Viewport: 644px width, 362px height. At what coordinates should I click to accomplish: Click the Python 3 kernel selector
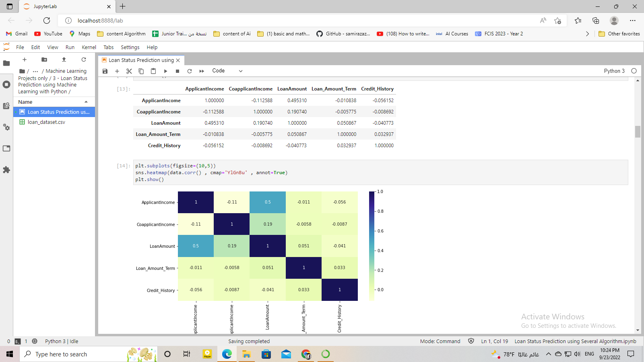(614, 71)
